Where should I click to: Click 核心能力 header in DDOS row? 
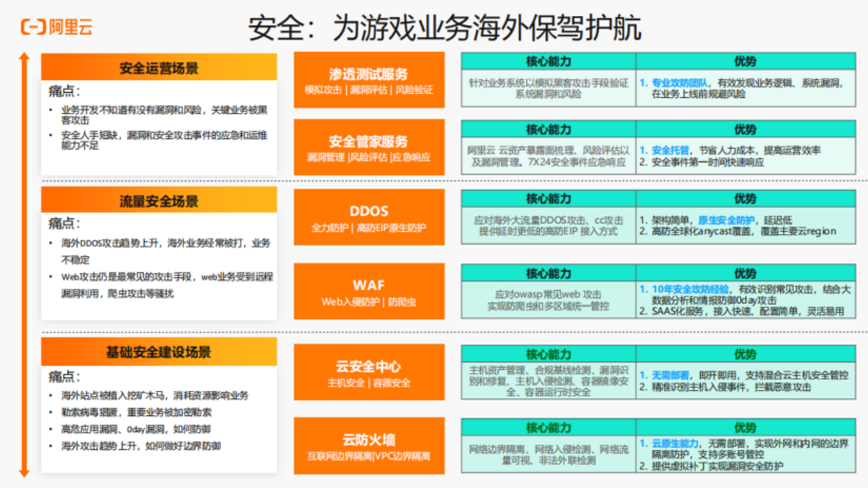(x=548, y=199)
